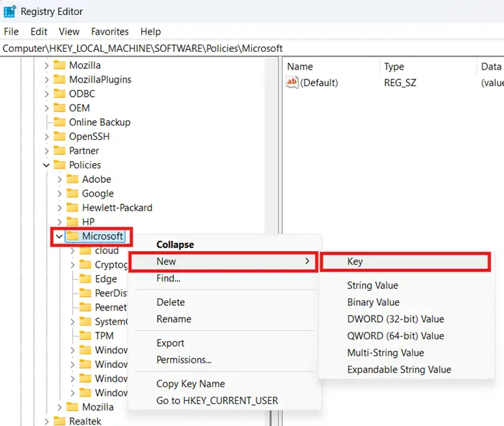Select the HP folder icon
Viewport: 504px width, 426px height.
[x=72, y=221]
